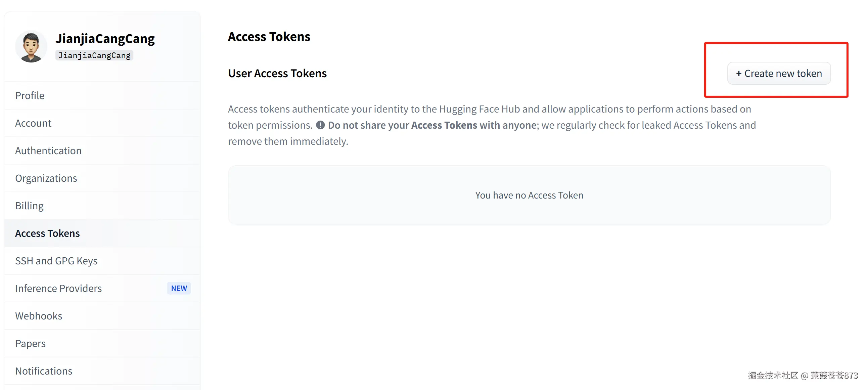This screenshot has width=868, height=390.
Task: Open the Profile settings page
Action: [x=30, y=96]
